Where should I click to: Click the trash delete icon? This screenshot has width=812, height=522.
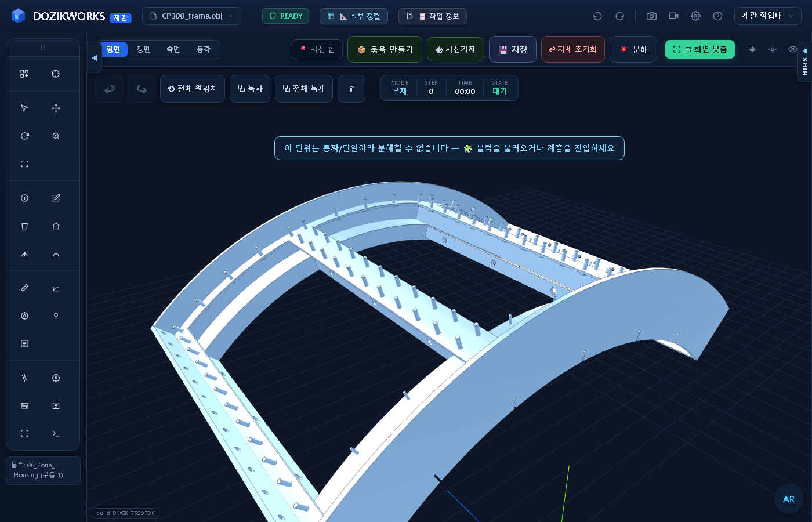pos(24,226)
